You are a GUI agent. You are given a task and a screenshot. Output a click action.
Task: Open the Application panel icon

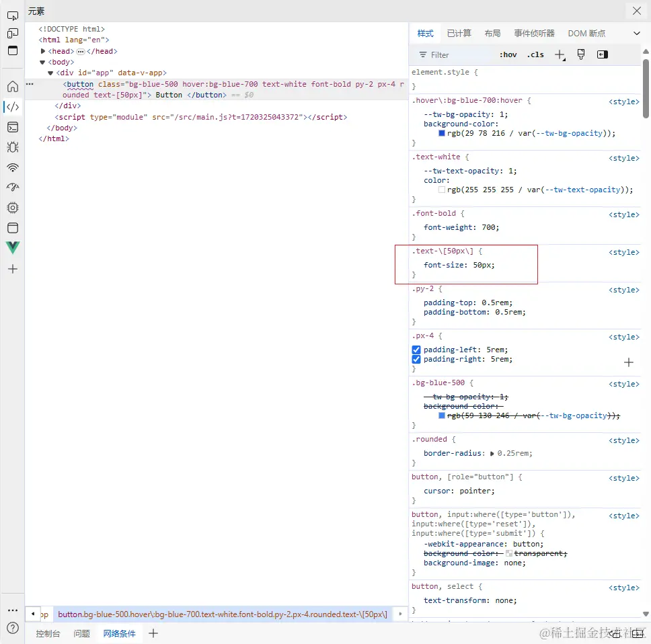pos(13,228)
